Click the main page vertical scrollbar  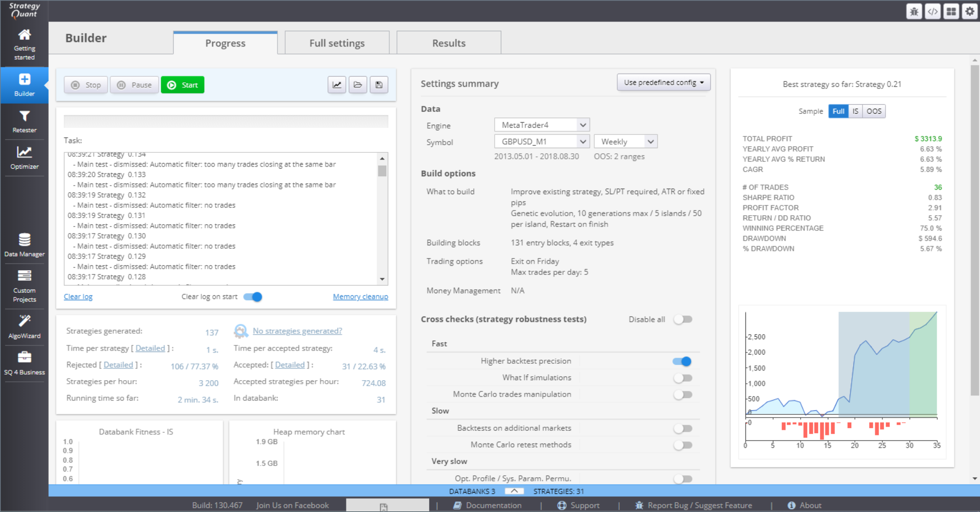[975, 230]
